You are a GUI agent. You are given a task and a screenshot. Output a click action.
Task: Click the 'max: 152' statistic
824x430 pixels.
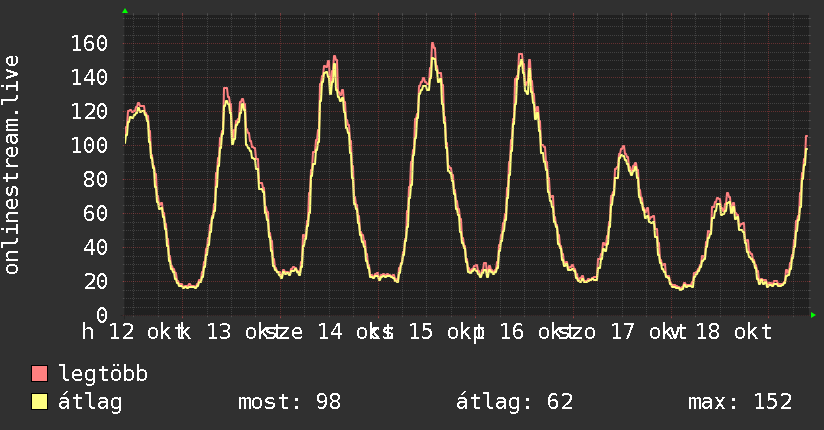[x=740, y=402]
